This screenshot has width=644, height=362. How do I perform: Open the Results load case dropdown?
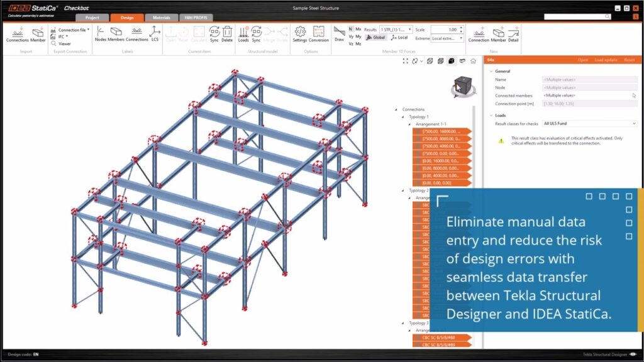coord(396,30)
